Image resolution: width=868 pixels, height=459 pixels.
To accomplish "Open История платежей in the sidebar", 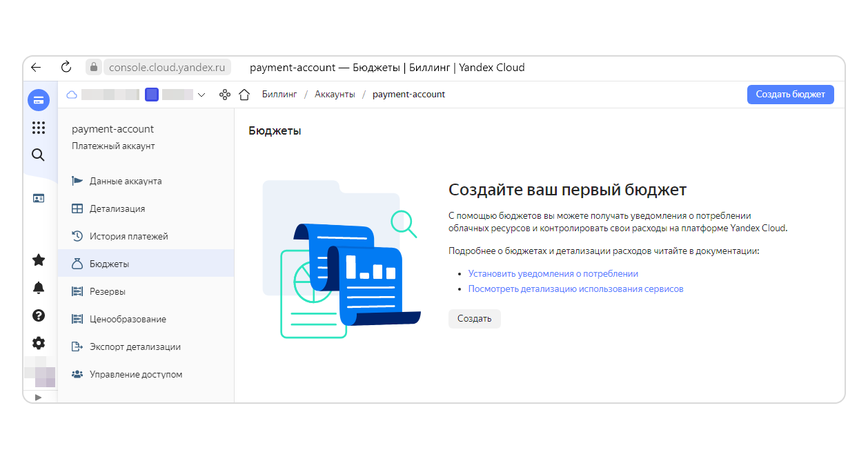I will [146, 236].
